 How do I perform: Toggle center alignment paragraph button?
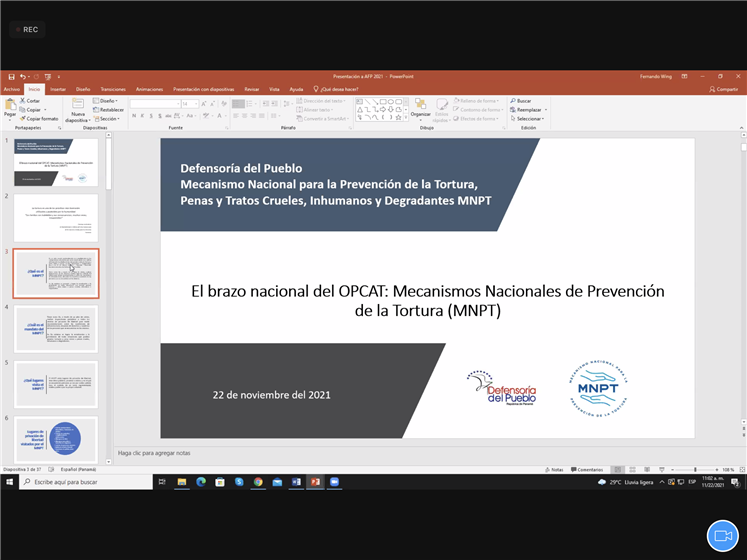click(x=244, y=116)
